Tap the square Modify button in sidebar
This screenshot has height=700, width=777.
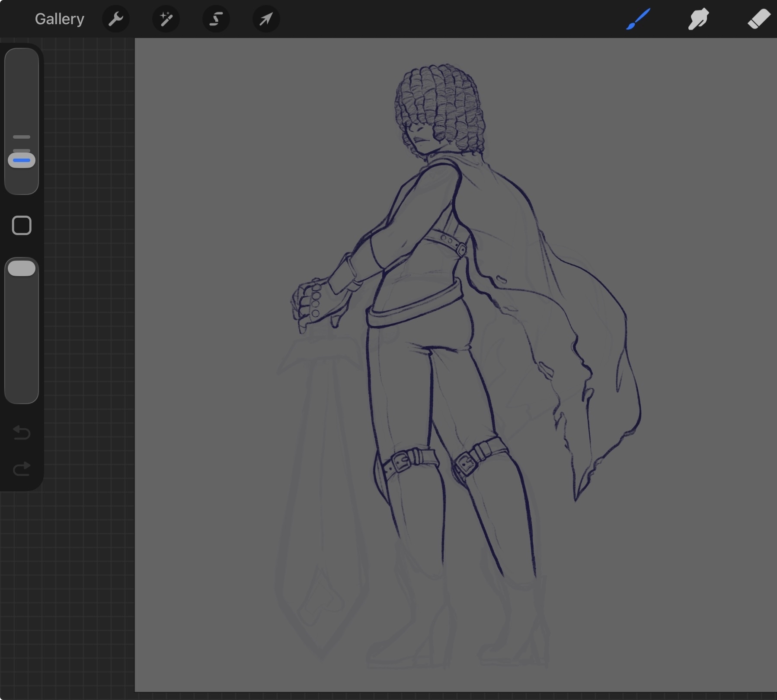pyautogui.click(x=22, y=226)
